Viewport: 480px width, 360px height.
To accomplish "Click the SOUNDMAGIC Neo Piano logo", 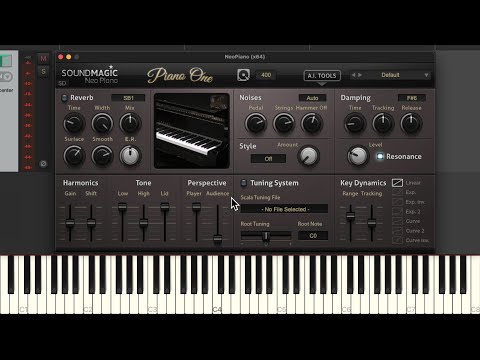I will click(x=89, y=75).
